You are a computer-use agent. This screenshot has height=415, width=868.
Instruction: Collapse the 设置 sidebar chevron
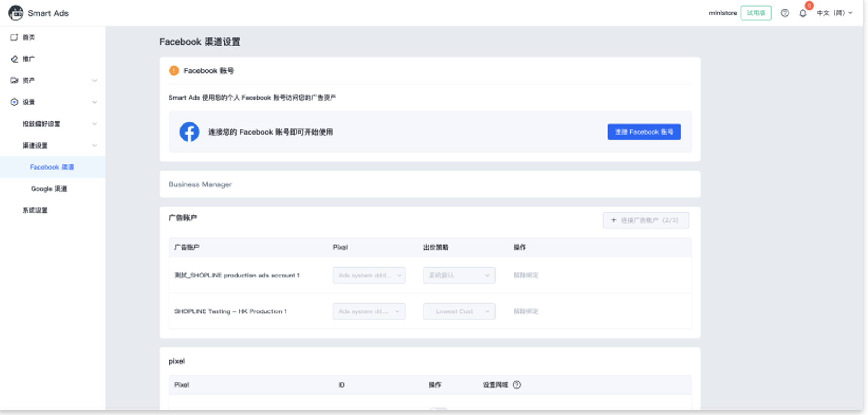(x=94, y=102)
